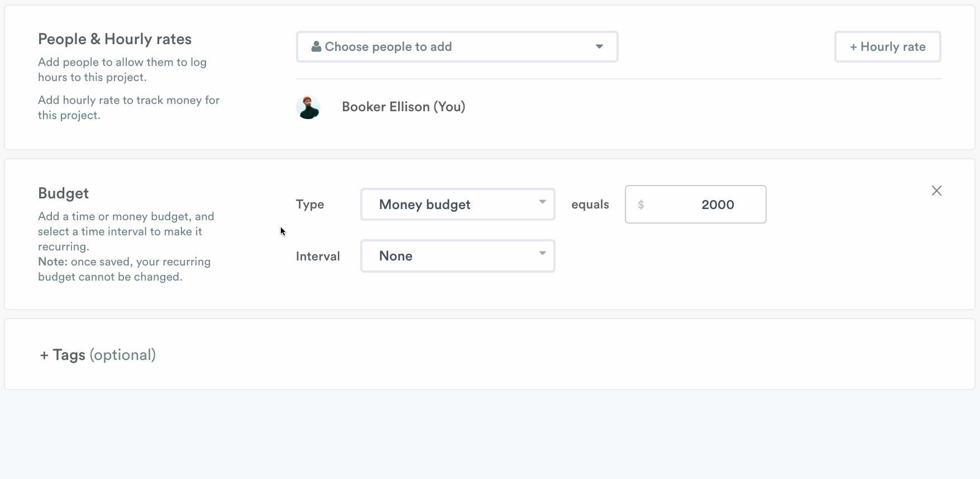The height and width of the screenshot is (479, 980).
Task: Expand the Interval selector chevron
Action: pyautogui.click(x=541, y=254)
